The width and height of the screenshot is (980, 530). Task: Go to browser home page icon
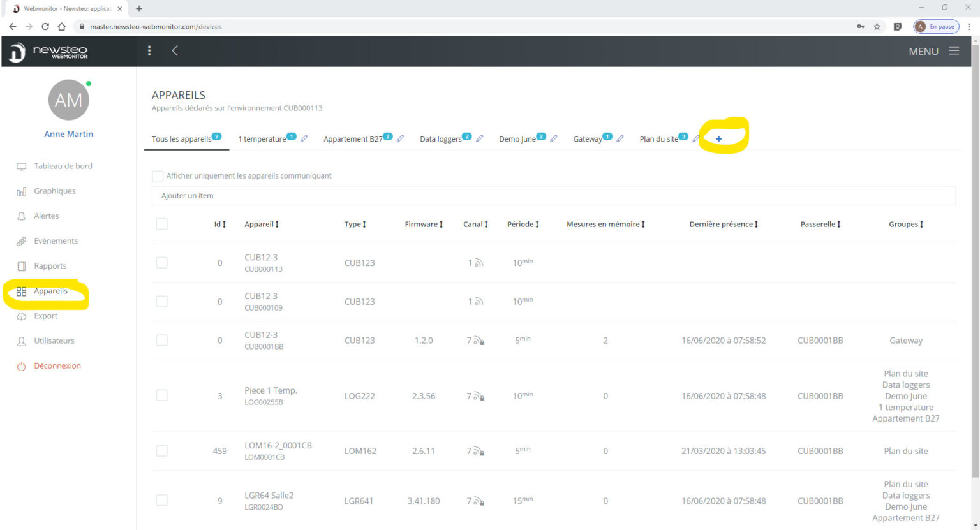point(62,26)
